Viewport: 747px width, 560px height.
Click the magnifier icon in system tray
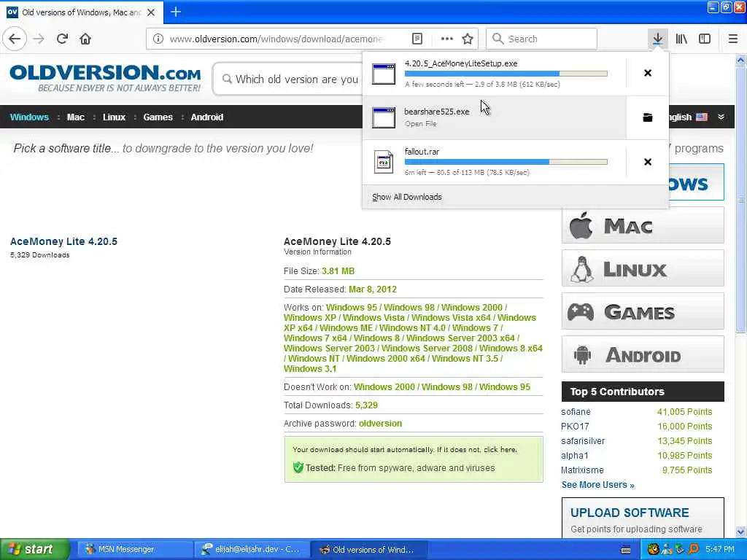694,549
